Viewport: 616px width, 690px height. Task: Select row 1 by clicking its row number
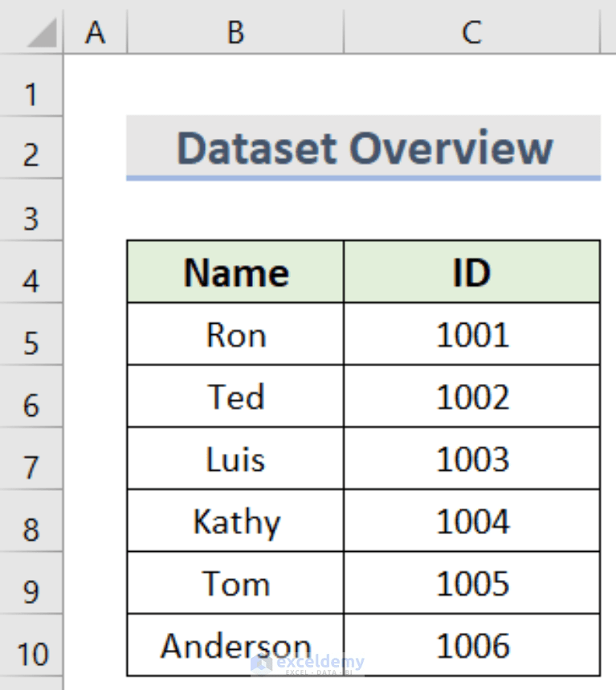(x=31, y=94)
